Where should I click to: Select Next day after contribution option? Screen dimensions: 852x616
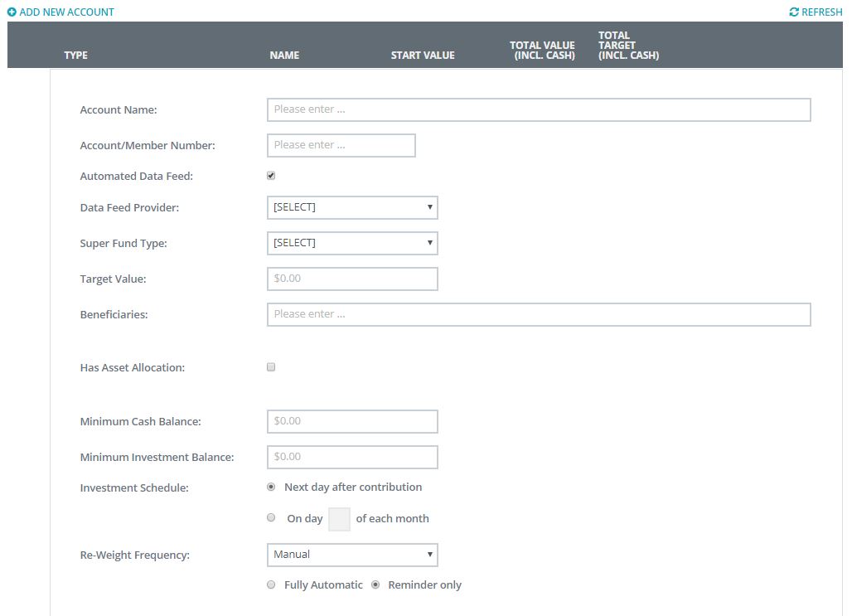point(271,487)
